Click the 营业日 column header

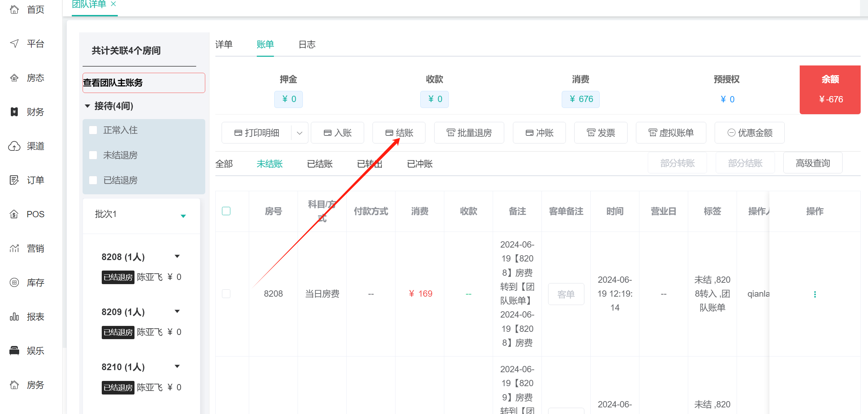pyautogui.click(x=663, y=211)
